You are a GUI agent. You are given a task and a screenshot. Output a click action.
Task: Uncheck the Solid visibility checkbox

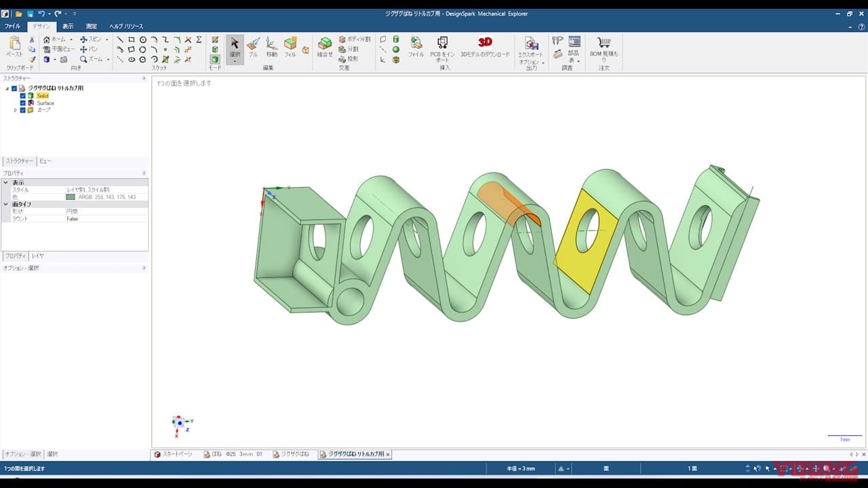pyautogui.click(x=22, y=96)
